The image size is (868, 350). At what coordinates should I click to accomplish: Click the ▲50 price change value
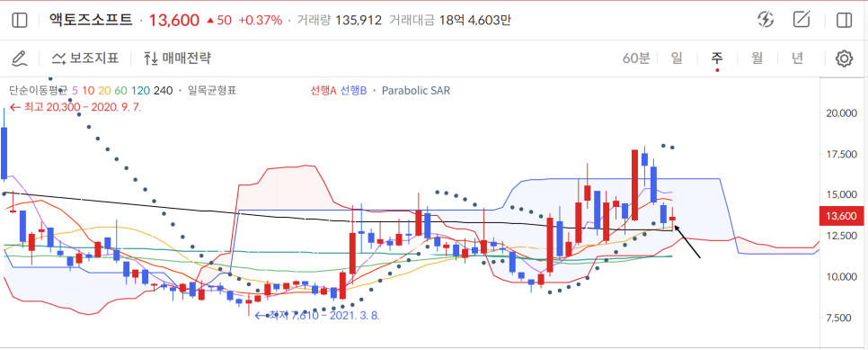(x=219, y=21)
